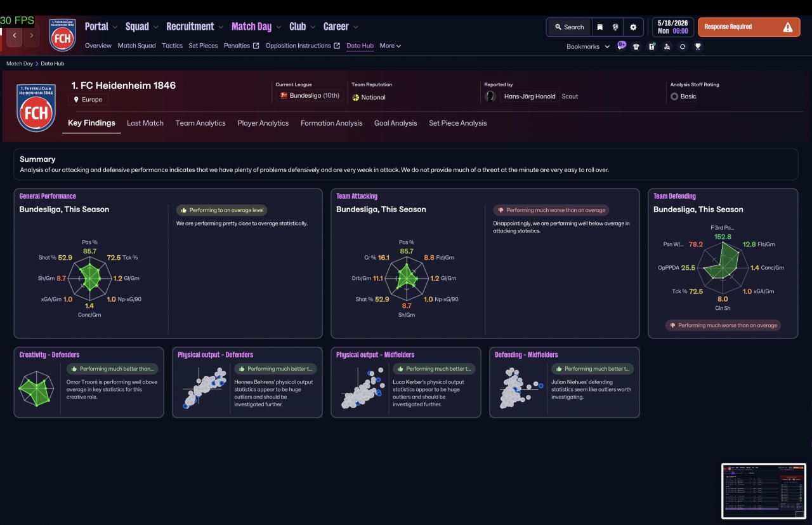Click the thumbs-up icon in General Performance
Viewport: 812px width, 525px height.
tap(183, 210)
